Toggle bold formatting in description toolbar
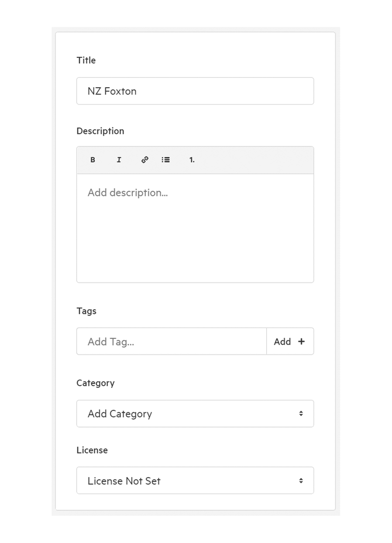The image size is (392, 543). click(x=93, y=160)
